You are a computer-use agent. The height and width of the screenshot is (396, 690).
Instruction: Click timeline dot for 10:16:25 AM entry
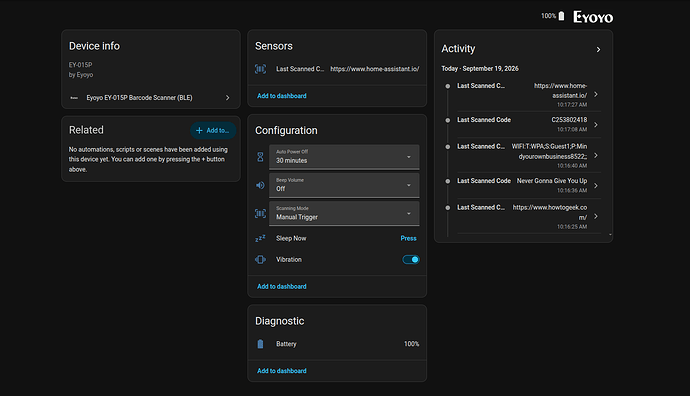point(448,208)
